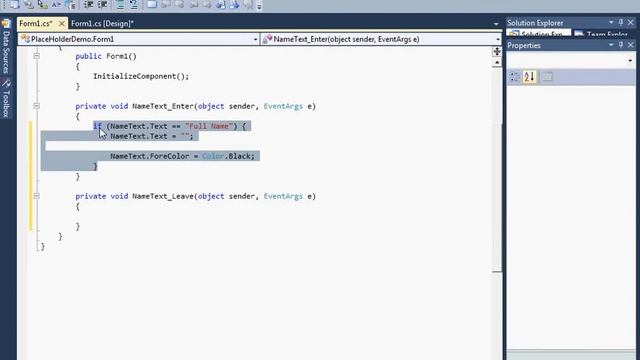This screenshot has width=640, height=360.
Task: Collapse the NameText_Enter method outlining box
Action: (36, 106)
